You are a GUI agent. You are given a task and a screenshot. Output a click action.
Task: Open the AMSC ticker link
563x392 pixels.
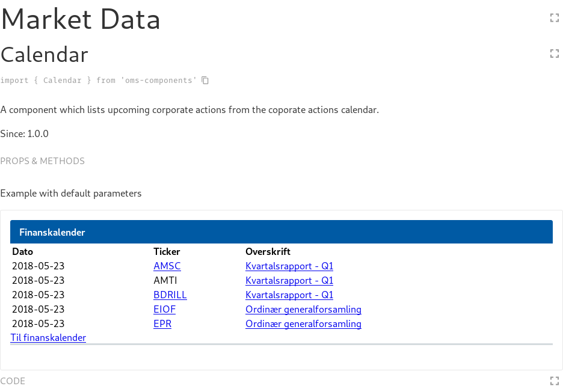(x=167, y=266)
